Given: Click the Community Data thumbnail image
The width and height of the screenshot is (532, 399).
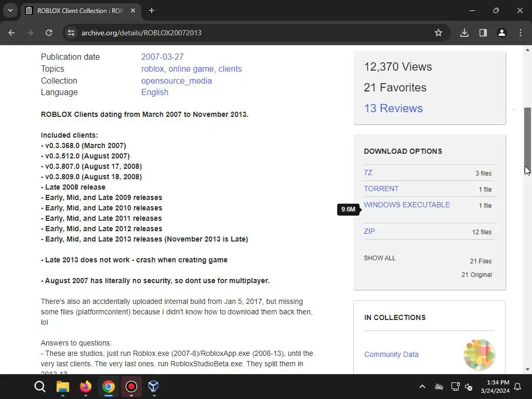Looking at the screenshot, I should pyautogui.click(x=479, y=354).
